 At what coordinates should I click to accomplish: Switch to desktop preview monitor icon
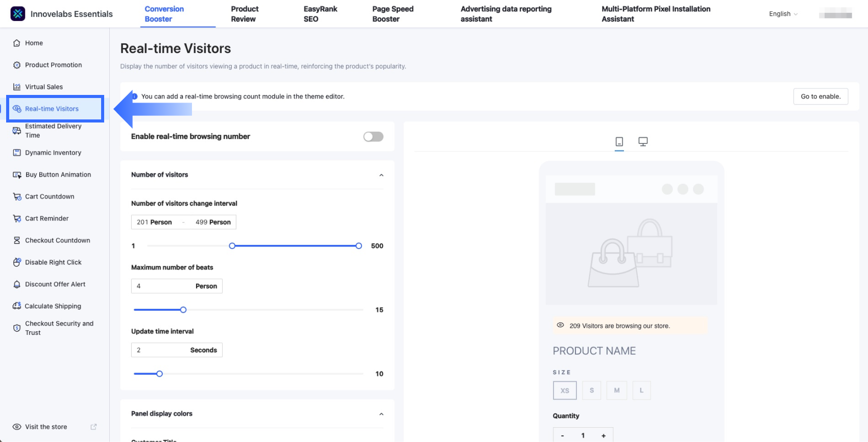click(x=643, y=141)
